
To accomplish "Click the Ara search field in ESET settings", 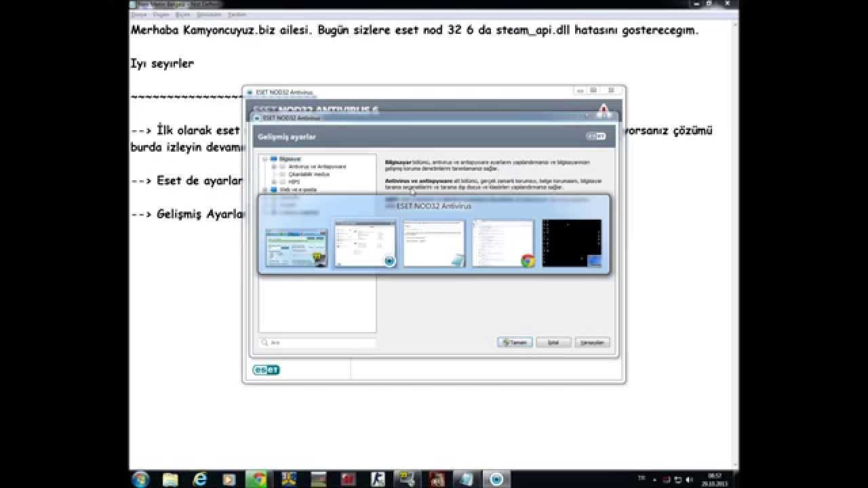I will tap(317, 343).
